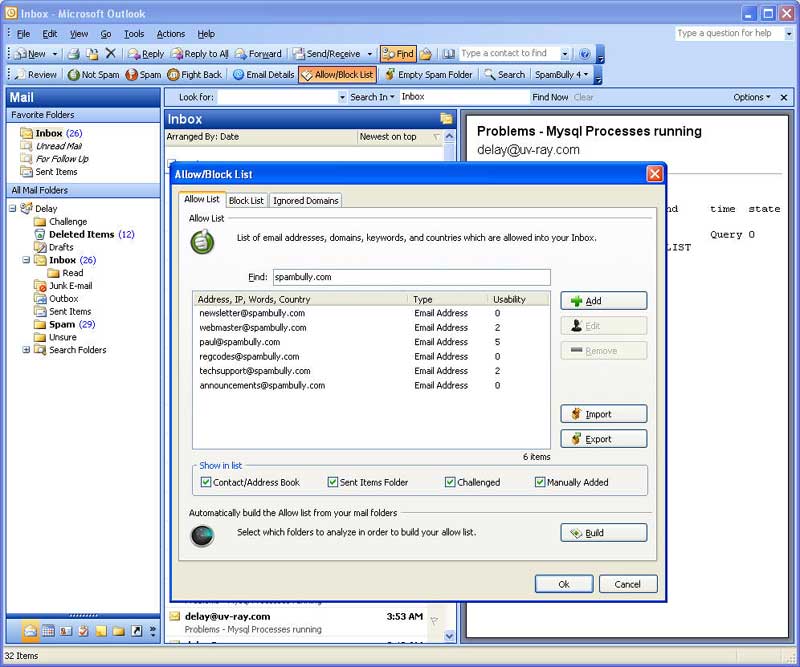Viewport: 800px width, 667px height.
Task: Click the New mail toolbar icon
Action: coord(30,54)
